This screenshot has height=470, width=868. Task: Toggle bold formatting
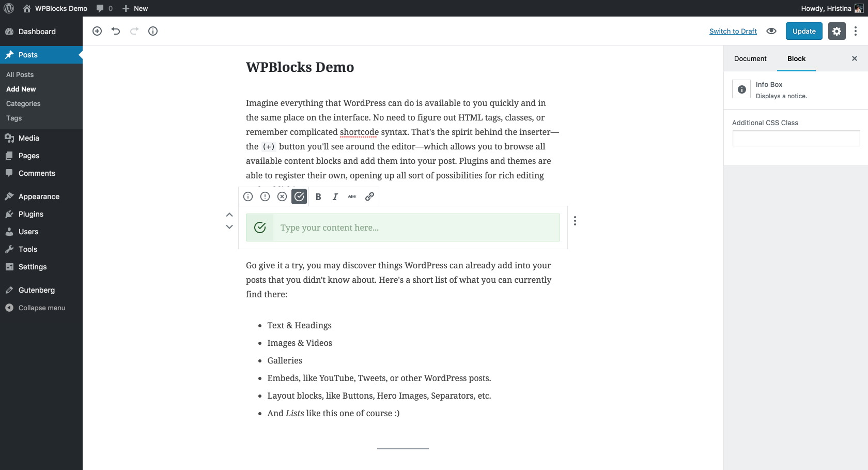318,196
